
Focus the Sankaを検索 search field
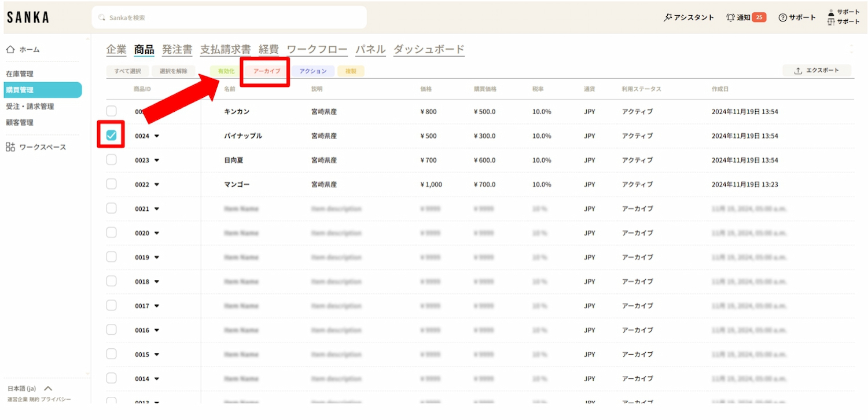(229, 17)
